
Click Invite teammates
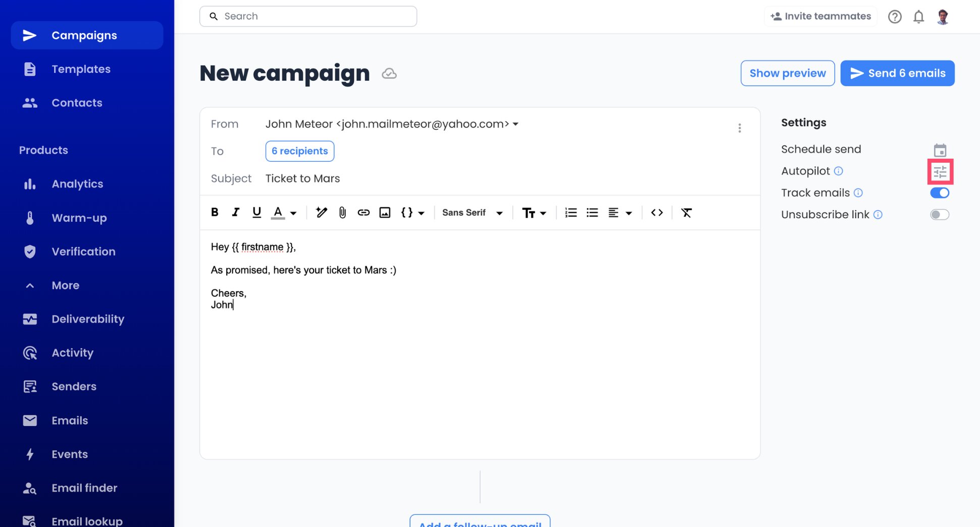coord(821,16)
